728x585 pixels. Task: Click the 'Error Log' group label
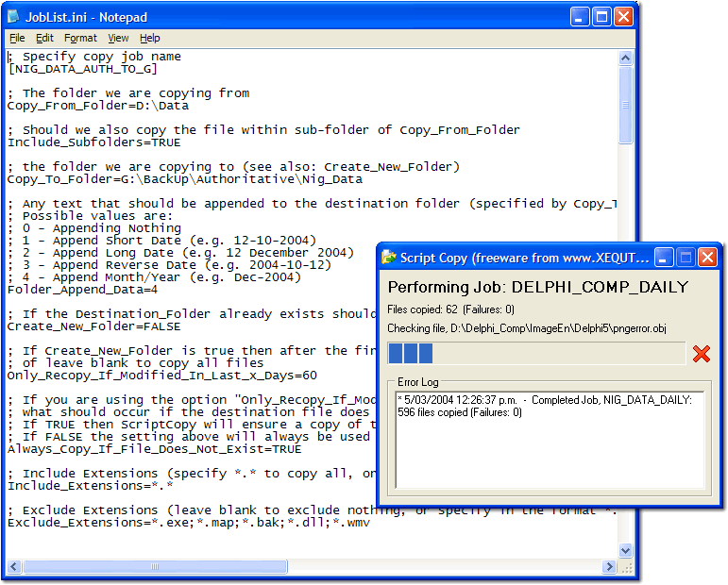(x=418, y=382)
